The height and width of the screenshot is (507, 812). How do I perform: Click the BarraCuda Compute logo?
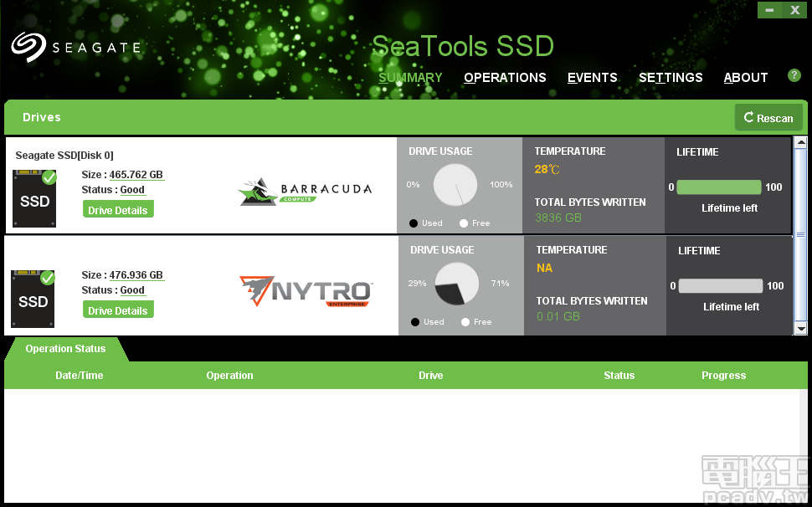[304, 191]
